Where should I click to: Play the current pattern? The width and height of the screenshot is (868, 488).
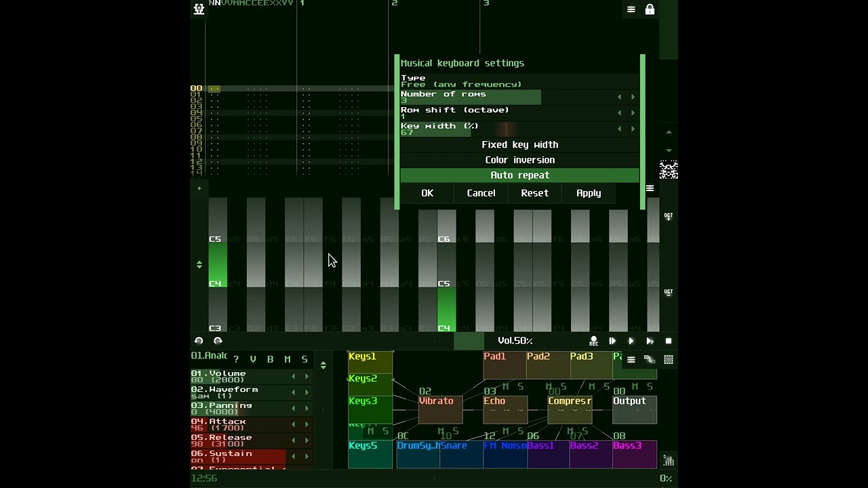click(650, 341)
